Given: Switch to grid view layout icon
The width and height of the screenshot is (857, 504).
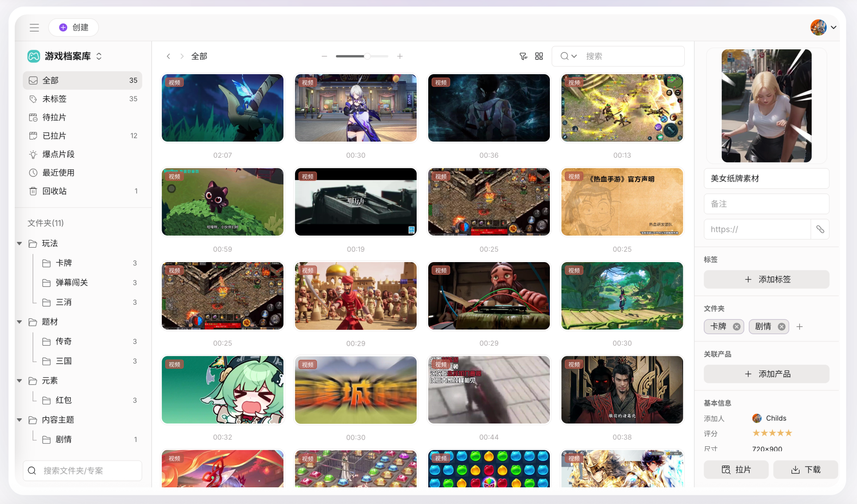Looking at the screenshot, I should pos(539,56).
